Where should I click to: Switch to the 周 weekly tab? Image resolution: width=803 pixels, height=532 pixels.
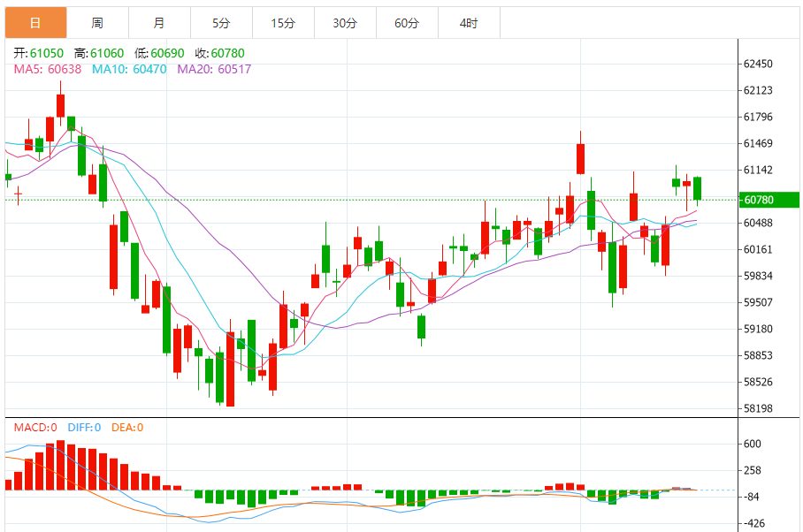[x=97, y=22]
